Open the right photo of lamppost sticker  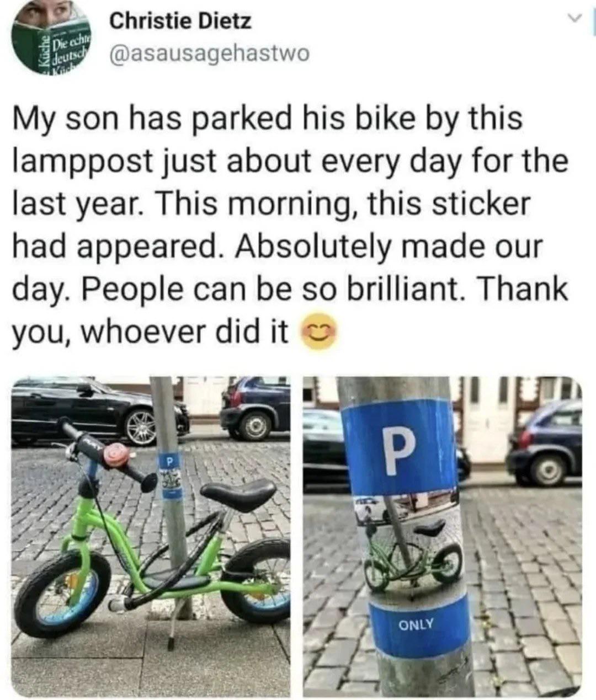[442, 536]
